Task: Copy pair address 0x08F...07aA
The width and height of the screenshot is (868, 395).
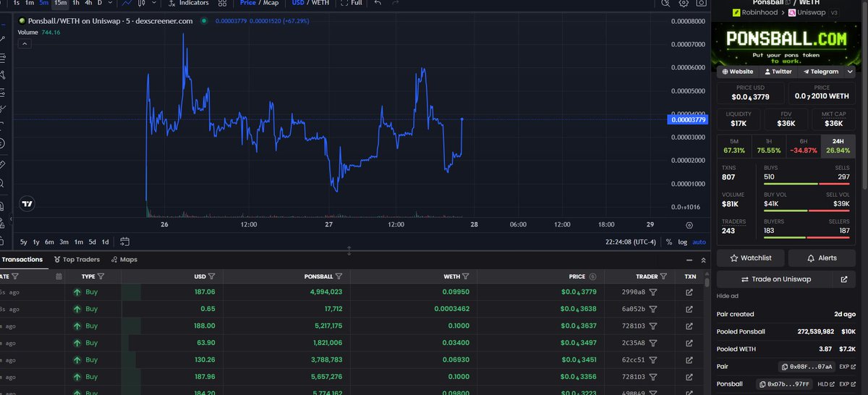Action: pyautogui.click(x=807, y=367)
